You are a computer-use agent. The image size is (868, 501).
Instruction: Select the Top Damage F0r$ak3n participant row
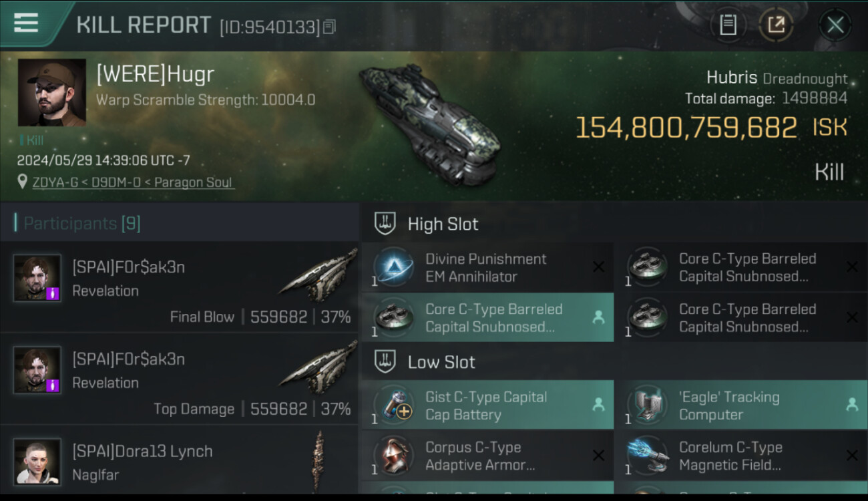click(180, 379)
